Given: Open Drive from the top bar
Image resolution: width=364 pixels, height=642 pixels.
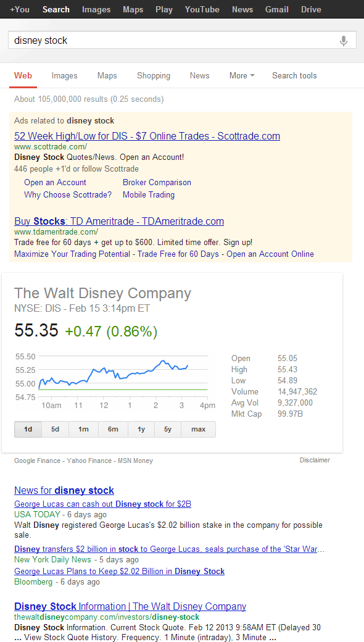Looking at the screenshot, I should coord(311,9).
